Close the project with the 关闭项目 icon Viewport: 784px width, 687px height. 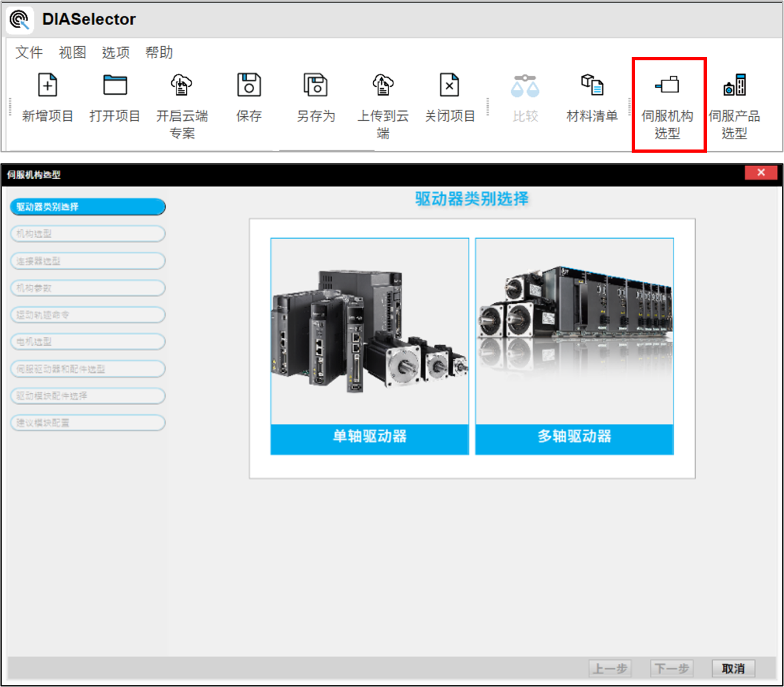449,86
